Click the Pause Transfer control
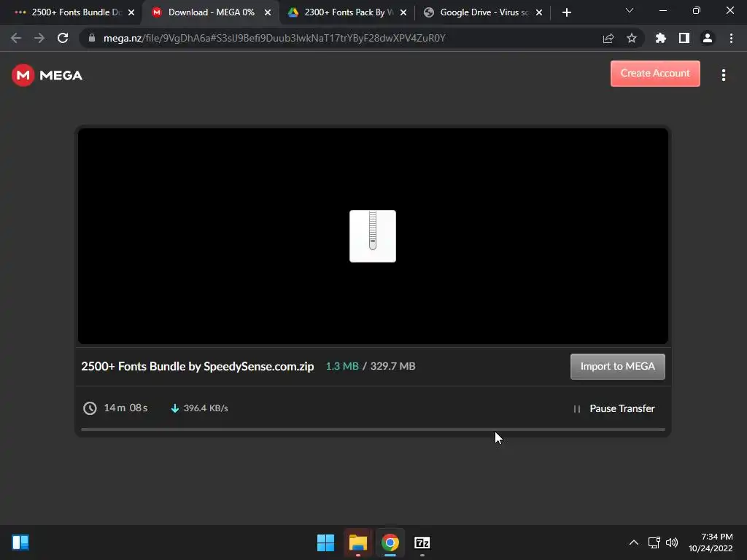Viewport: 747px width, 560px height. tap(614, 408)
